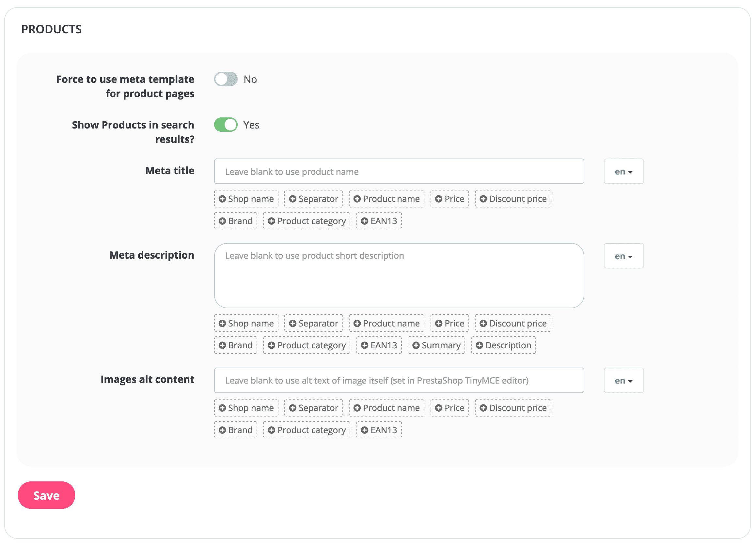This screenshot has width=756, height=546.
Task: Add Discount price tag to Meta description
Action: 512,323
